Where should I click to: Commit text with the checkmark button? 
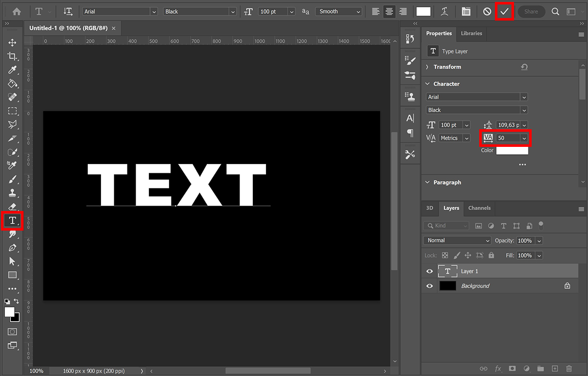point(505,11)
